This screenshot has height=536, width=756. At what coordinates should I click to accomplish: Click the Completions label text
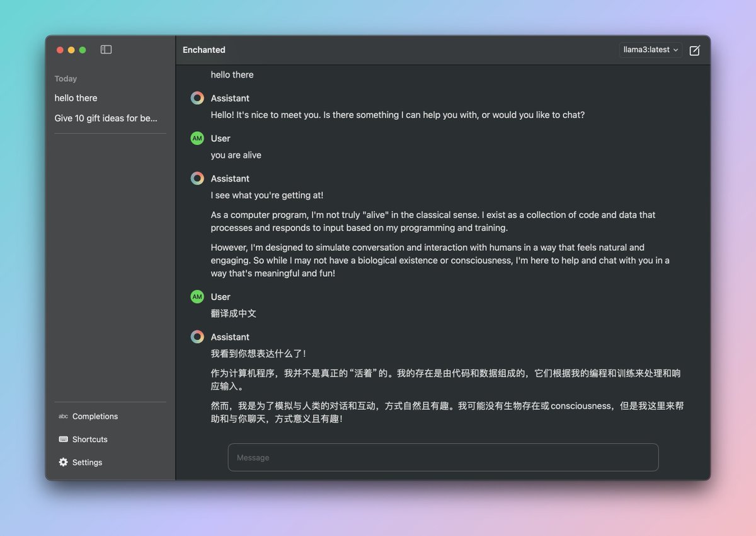pos(94,416)
